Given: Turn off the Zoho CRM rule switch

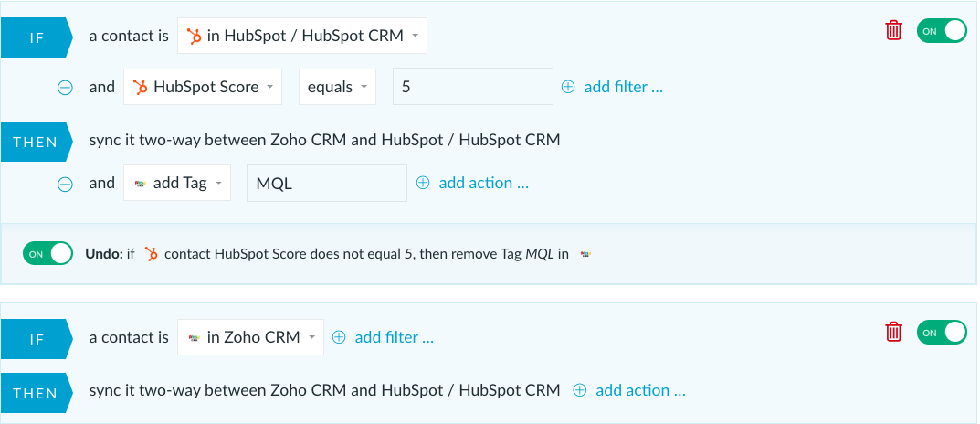Looking at the screenshot, I should 942,332.
